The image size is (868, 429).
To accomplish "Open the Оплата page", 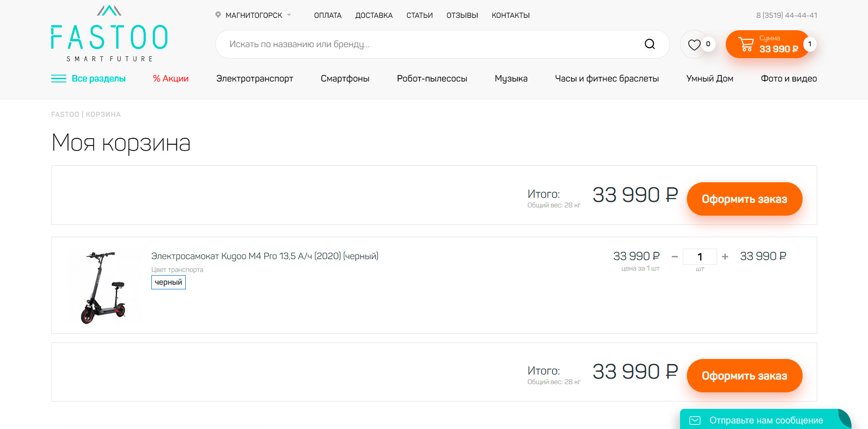I will (x=327, y=16).
